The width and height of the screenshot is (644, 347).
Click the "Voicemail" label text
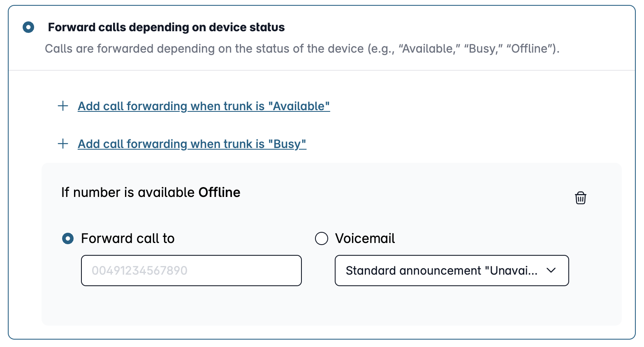[365, 238]
